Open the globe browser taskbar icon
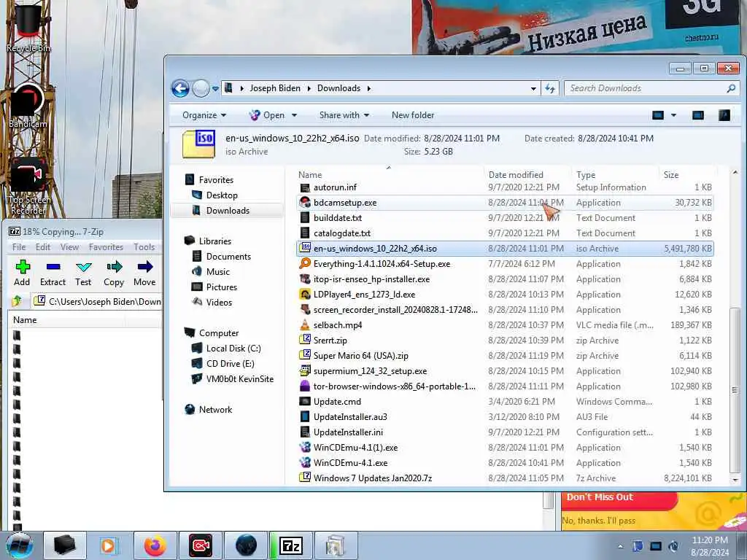747x560 pixels. (x=246, y=545)
